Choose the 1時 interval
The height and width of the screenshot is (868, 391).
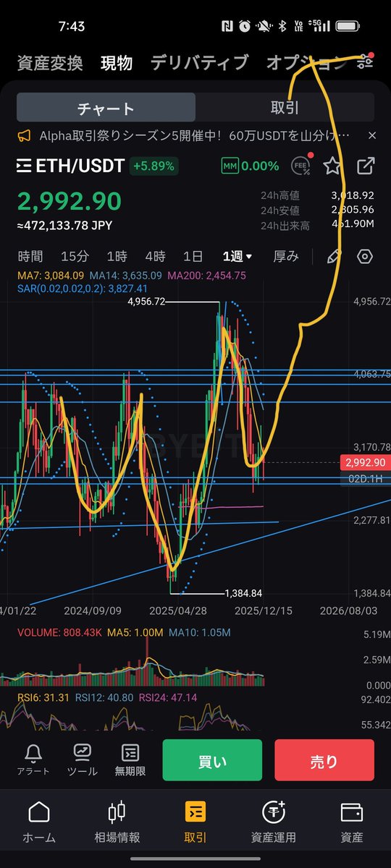pyautogui.click(x=117, y=256)
